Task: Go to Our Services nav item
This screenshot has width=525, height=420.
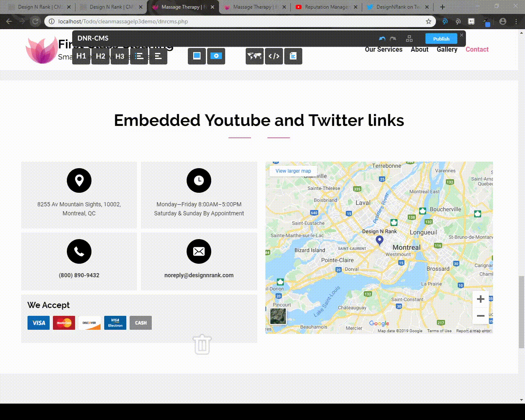Action: (x=383, y=49)
